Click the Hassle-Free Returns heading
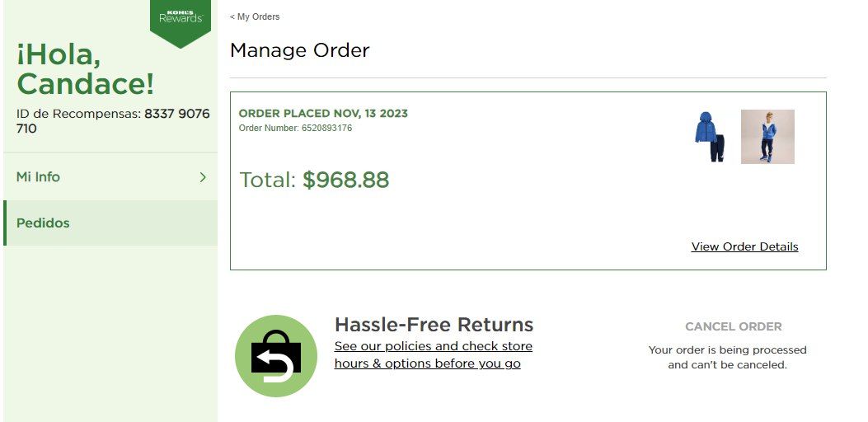The width and height of the screenshot is (868, 422). pyautogui.click(x=434, y=324)
